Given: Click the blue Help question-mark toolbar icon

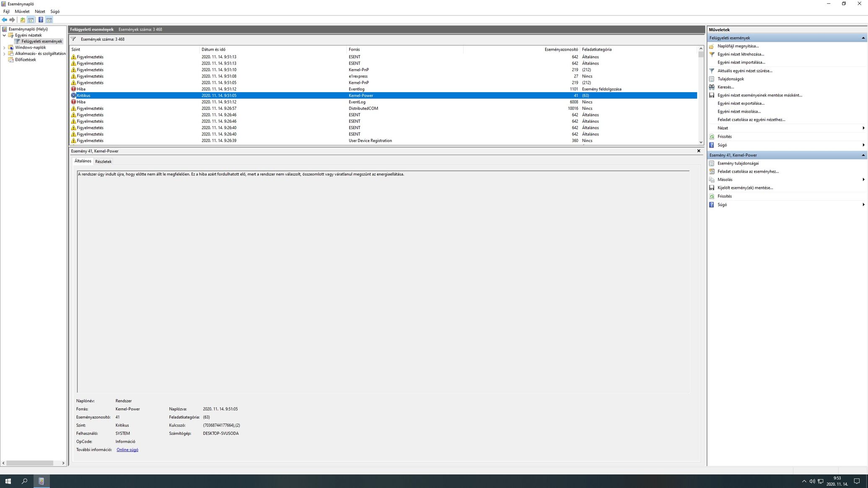Looking at the screenshot, I should pos(41,20).
